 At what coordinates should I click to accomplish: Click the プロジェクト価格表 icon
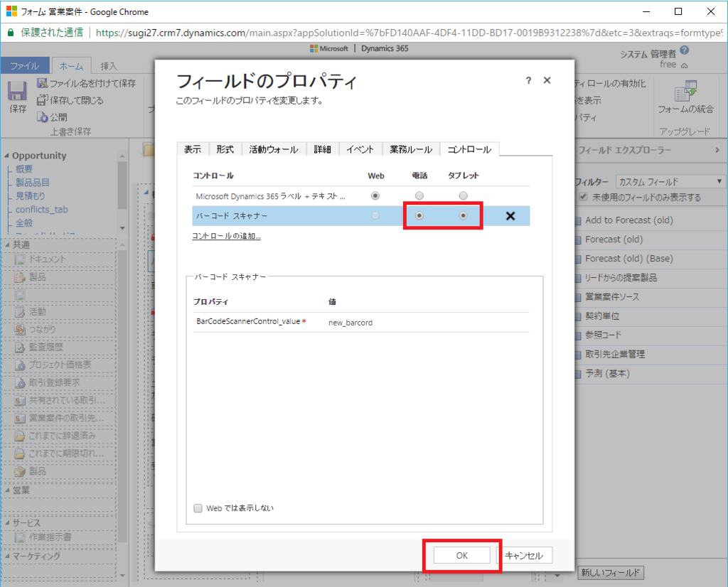20,365
